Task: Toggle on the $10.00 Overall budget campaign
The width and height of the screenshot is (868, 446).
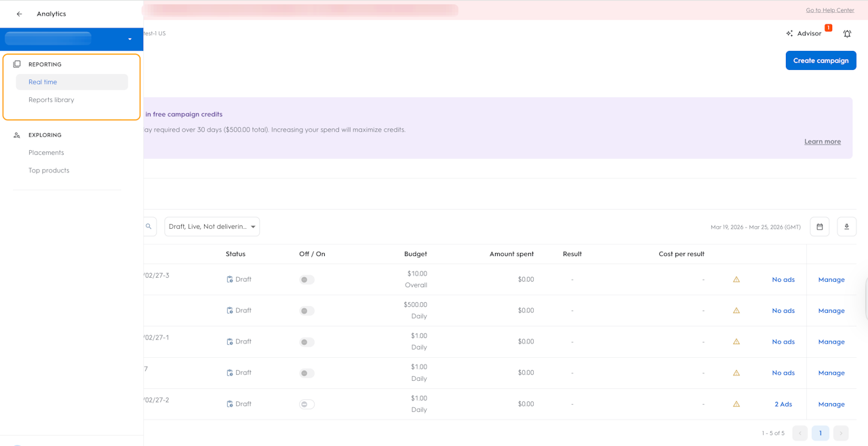Action: (307, 280)
